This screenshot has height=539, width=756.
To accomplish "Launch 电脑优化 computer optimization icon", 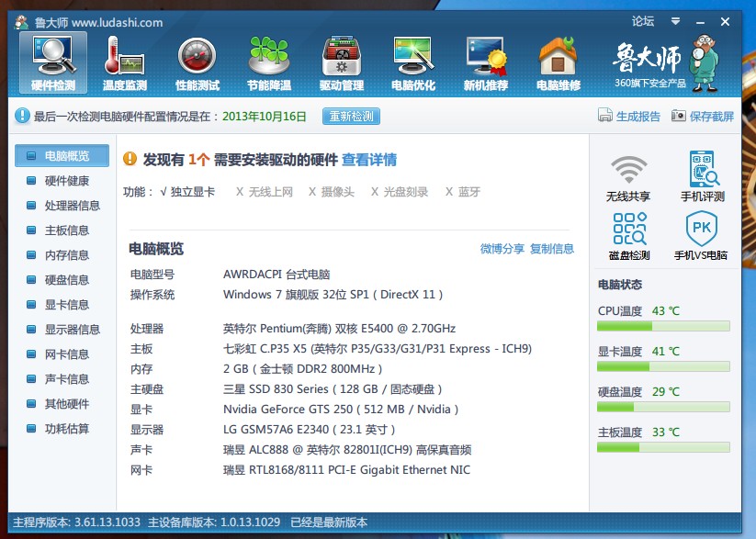I will (413, 62).
